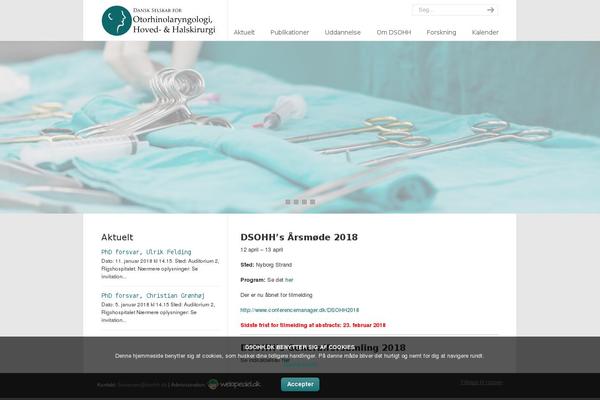Submit search with the arrow icon
This screenshot has width=600, height=400.
(490, 10)
